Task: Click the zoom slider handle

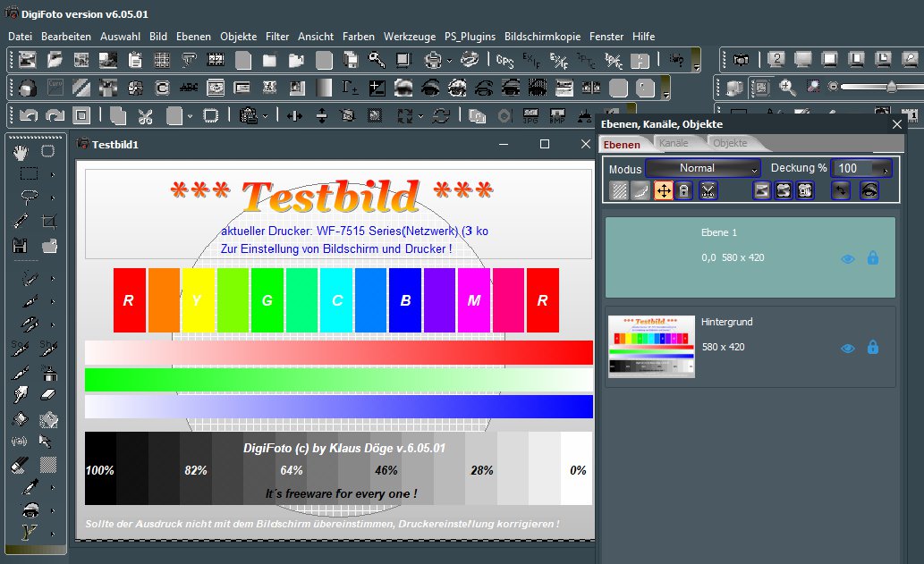Action: point(891,87)
